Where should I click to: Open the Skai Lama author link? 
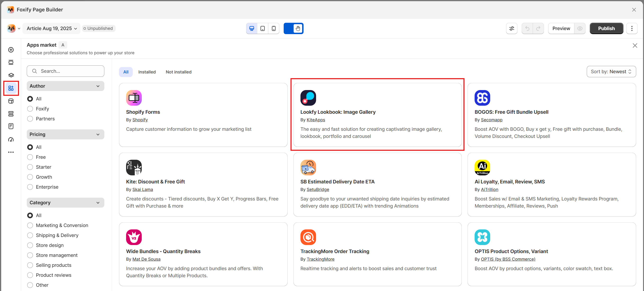tap(142, 189)
